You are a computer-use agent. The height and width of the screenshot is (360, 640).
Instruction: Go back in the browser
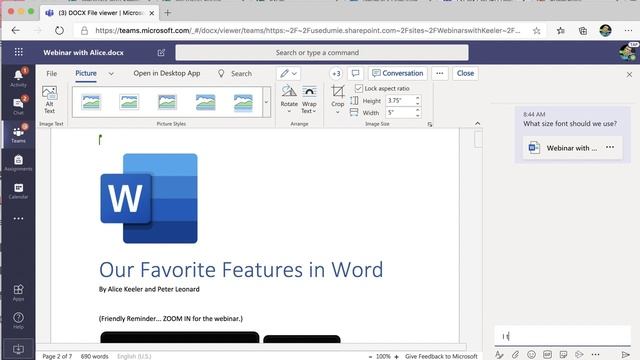[x=16, y=31]
